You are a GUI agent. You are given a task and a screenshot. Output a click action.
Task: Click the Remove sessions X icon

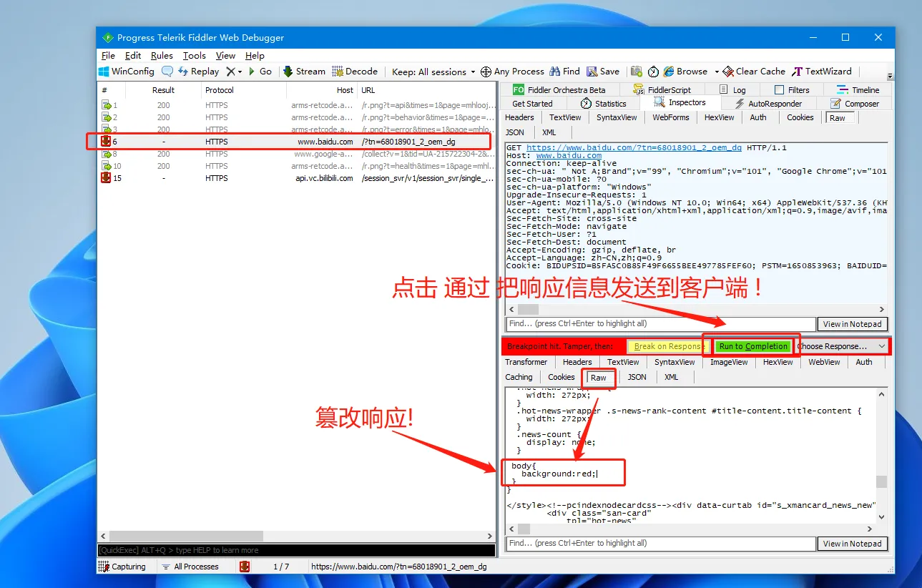[230, 72]
